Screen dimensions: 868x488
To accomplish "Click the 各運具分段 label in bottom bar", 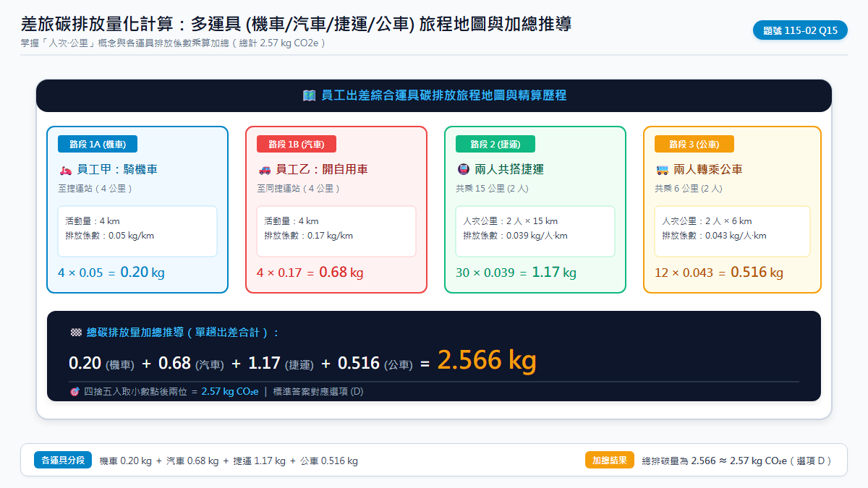I will [x=63, y=460].
